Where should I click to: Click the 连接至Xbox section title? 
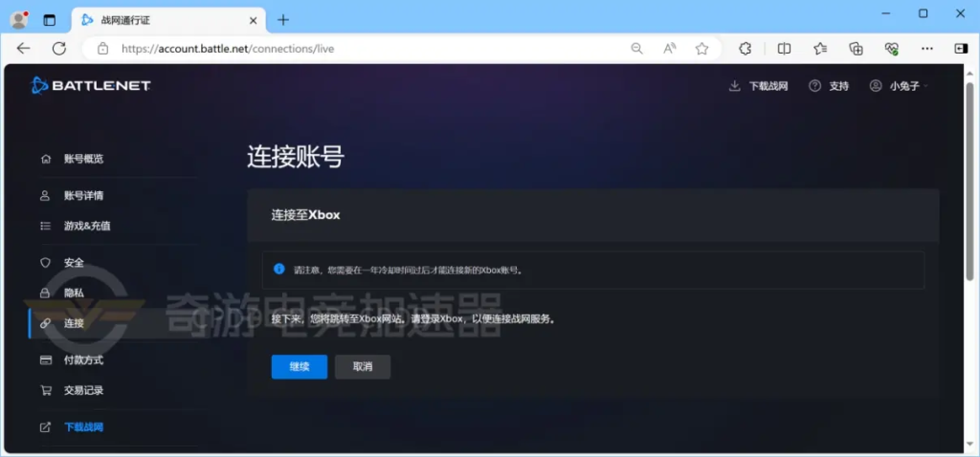(x=305, y=215)
